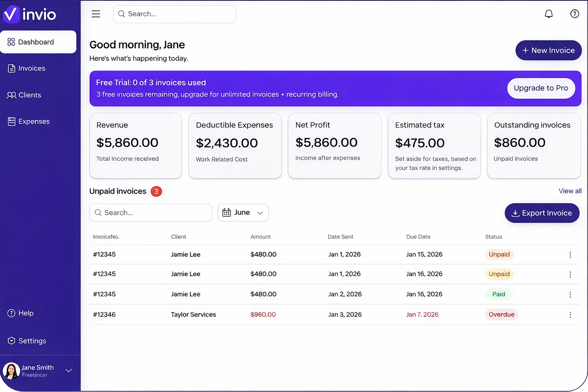Navigate to Expenses section
Screen dimensions: 588x392
coord(34,122)
